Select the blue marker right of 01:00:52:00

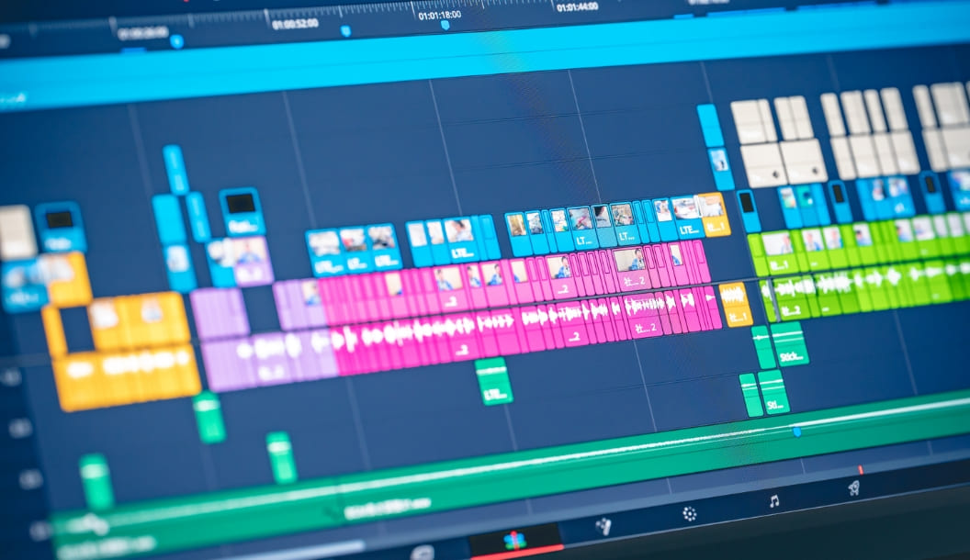point(345,31)
